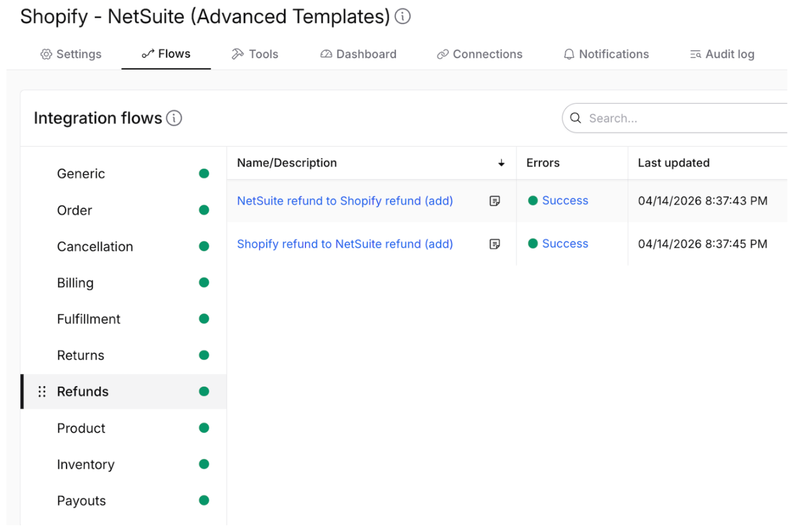Sort by Name/Description using the arrow

coord(501,163)
